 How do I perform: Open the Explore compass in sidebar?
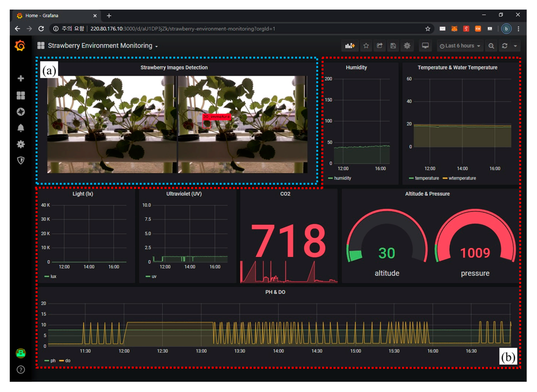tap(21, 112)
